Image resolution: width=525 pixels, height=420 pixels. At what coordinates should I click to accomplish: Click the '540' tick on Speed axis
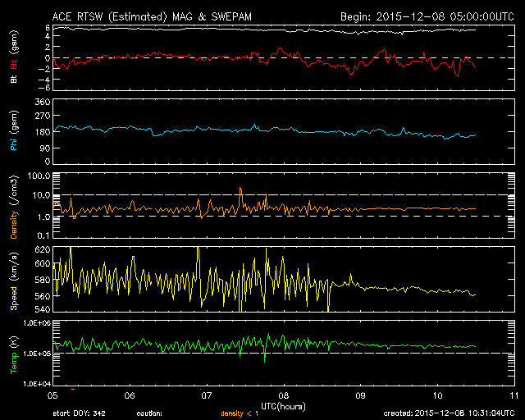pyautogui.click(x=43, y=308)
